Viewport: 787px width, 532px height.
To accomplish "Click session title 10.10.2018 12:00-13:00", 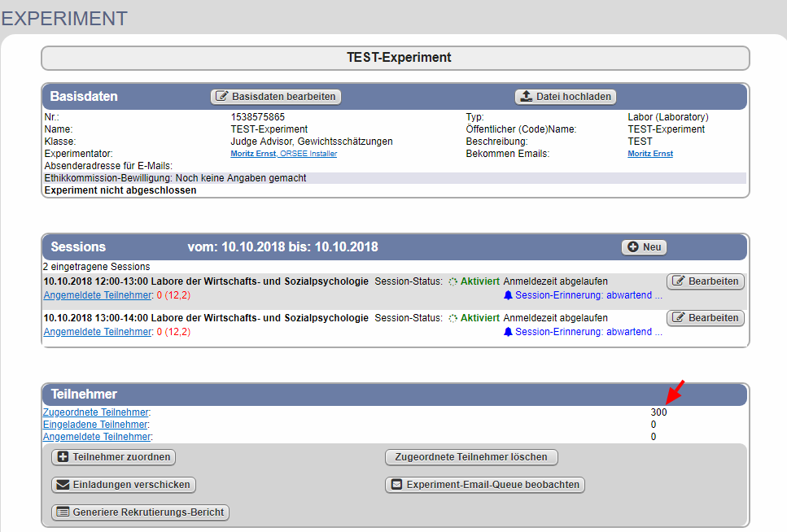I will (x=206, y=281).
